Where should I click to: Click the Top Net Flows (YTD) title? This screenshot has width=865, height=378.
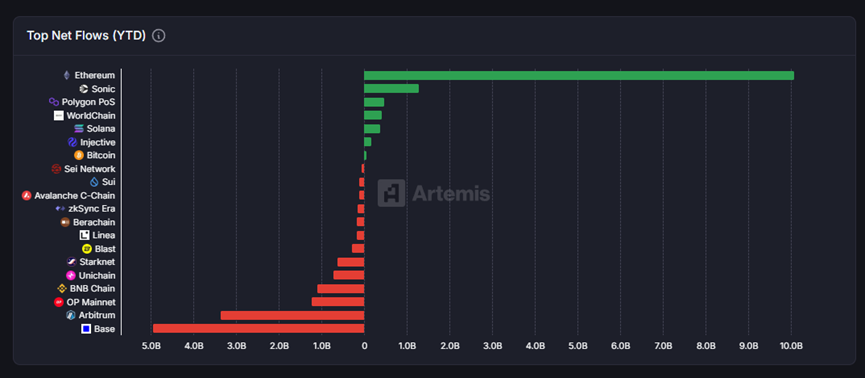[x=86, y=36]
